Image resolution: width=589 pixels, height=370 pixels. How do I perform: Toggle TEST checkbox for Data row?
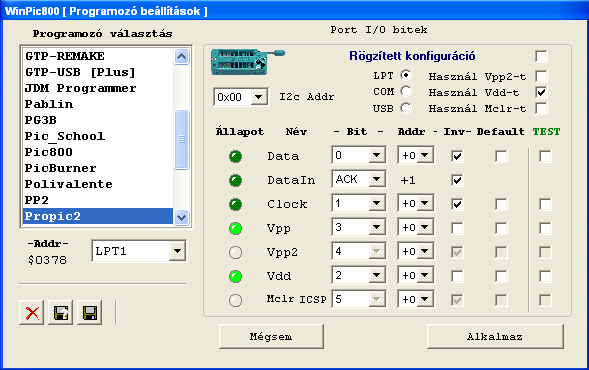click(545, 156)
